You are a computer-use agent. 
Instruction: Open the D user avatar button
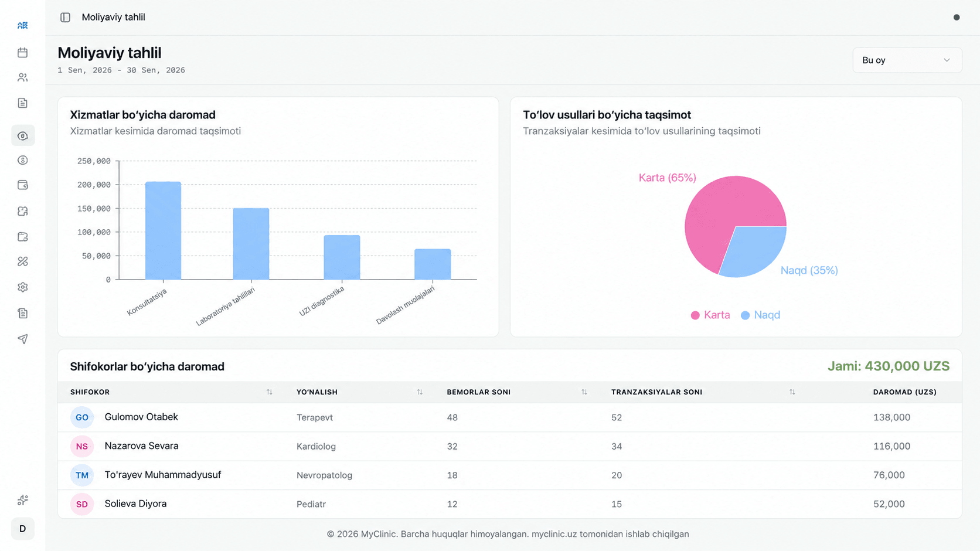[x=22, y=529]
